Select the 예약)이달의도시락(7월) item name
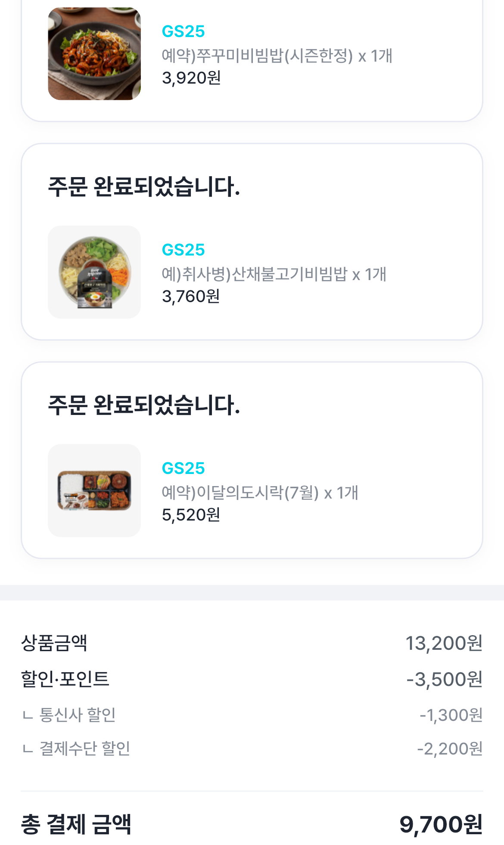The height and width of the screenshot is (845, 504). pos(240,493)
